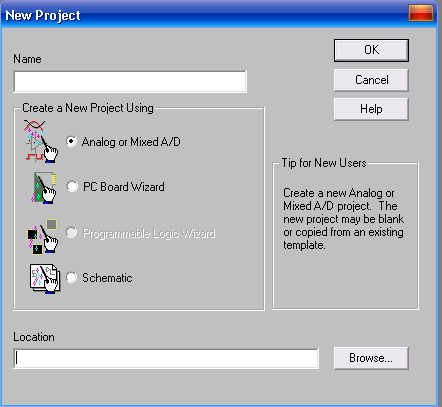442x407 pixels.
Task: Confirm with the OK button
Action: 371,50
